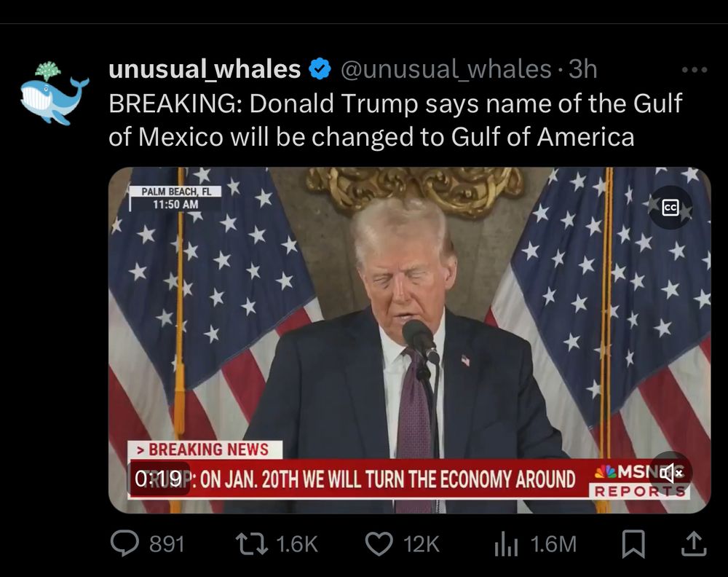Viewport: 728px width, 577px height.
Task: Unmute the video via the speaker icon
Action: click(670, 473)
